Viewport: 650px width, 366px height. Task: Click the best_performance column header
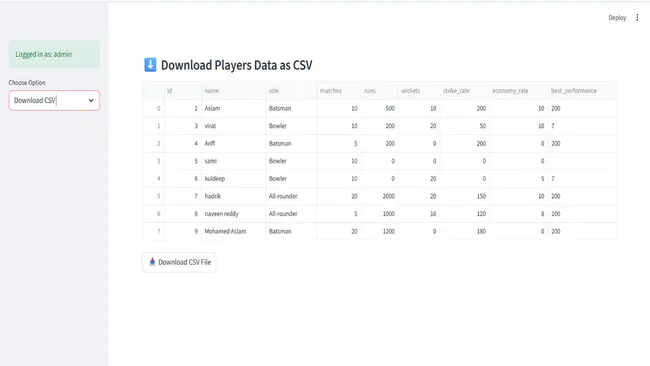[x=582, y=91]
